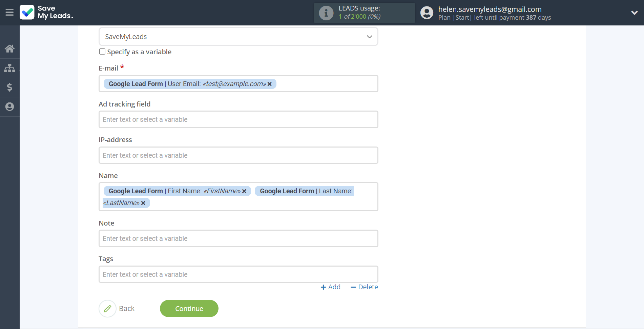The image size is (644, 329).
Task: Remove the First Name variable tag
Action: click(x=244, y=191)
